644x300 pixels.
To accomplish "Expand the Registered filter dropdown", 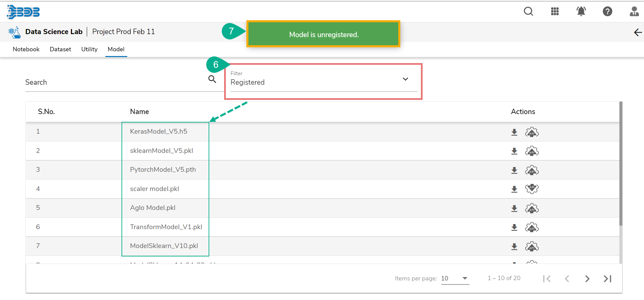I will (x=405, y=79).
